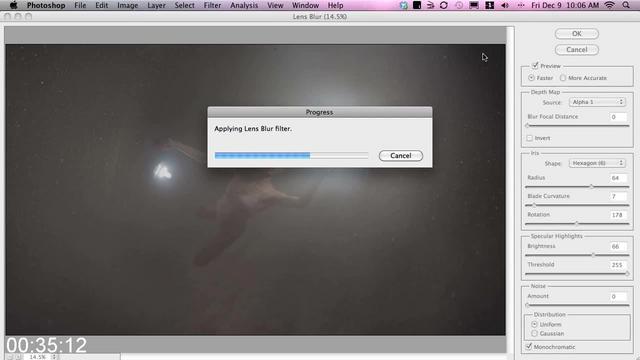Click the Blur Focal Distance value field
The height and width of the screenshot is (360, 640).
point(618,117)
